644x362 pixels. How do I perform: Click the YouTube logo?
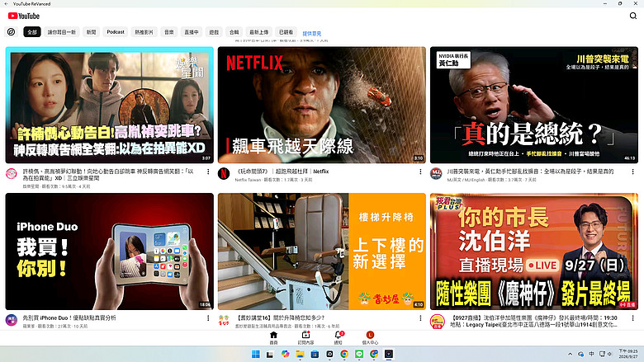pos(24,16)
